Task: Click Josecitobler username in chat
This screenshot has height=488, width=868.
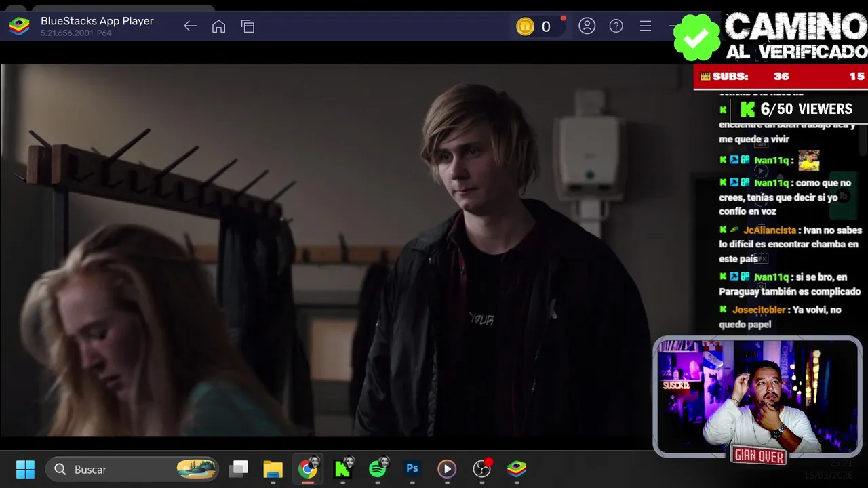Action: pos(759,310)
